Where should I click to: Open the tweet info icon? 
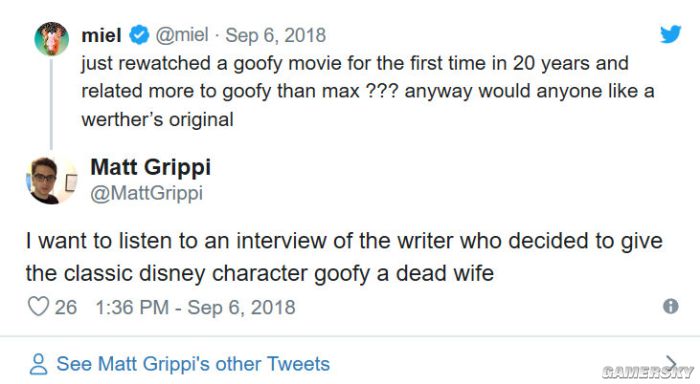(671, 306)
